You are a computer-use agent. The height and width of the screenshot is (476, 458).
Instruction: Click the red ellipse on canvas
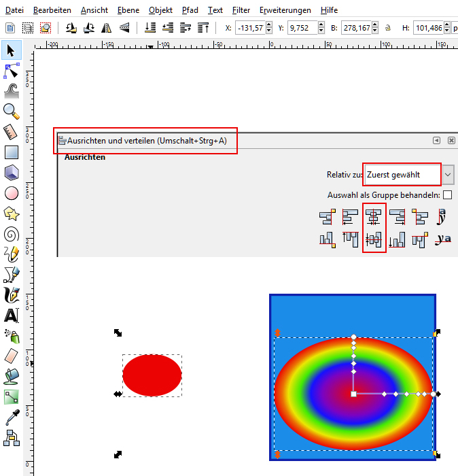[152, 375]
